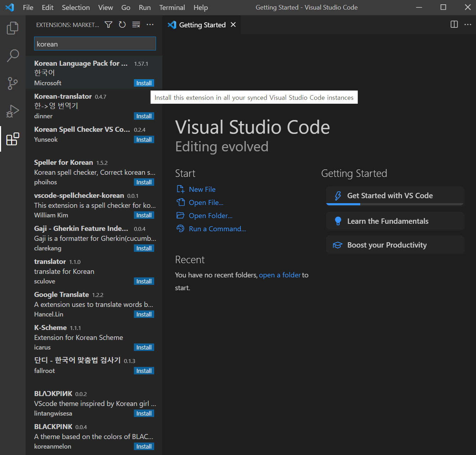Viewport: 476px width, 455px height.
Task: Refresh the extensions list
Action: (122, 25)
